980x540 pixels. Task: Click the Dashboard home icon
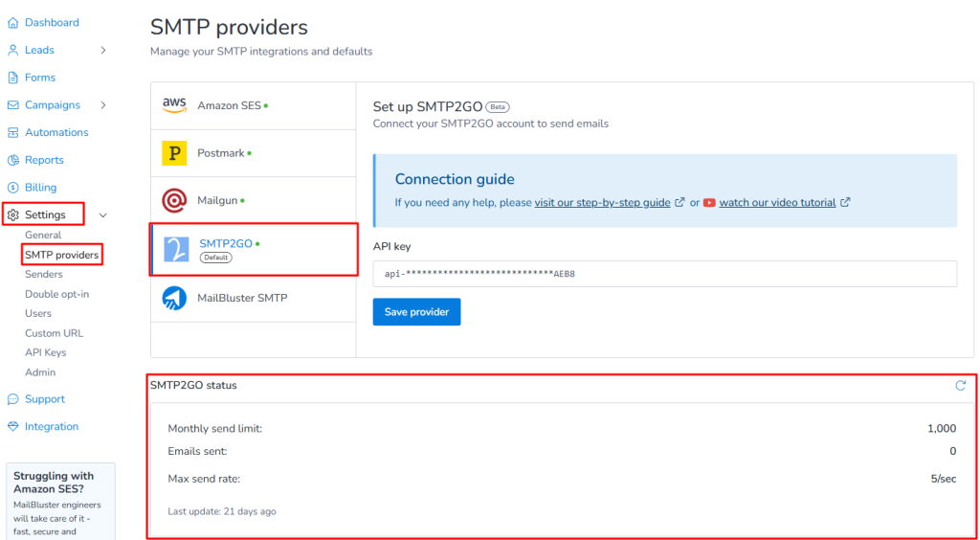[x=12, y=23]
